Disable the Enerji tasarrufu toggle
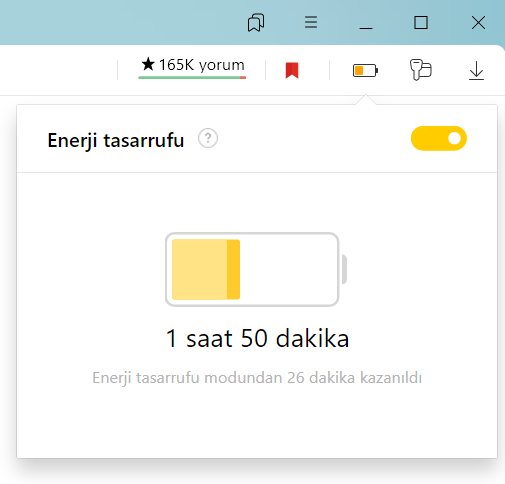 coord(439,138)
